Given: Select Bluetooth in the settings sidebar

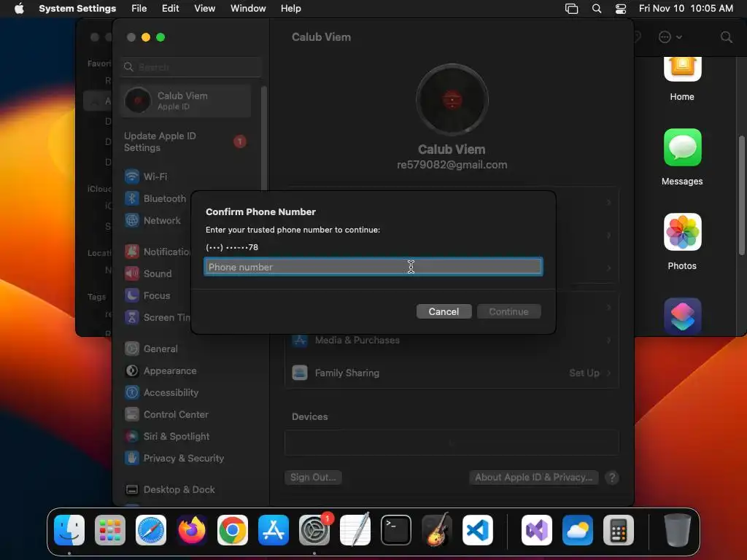Looking at the screenshot, I should coord(155,198).
